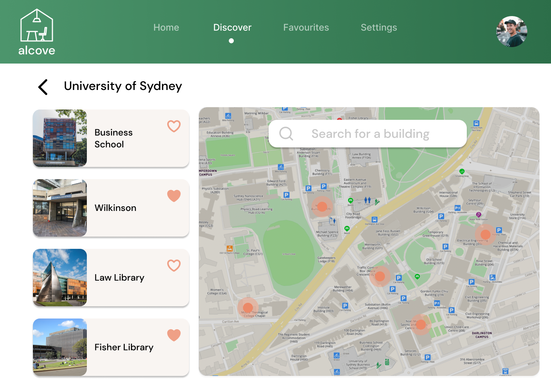Click the parking icon near Wilkinson Building
551x392 pixels.
441,216
